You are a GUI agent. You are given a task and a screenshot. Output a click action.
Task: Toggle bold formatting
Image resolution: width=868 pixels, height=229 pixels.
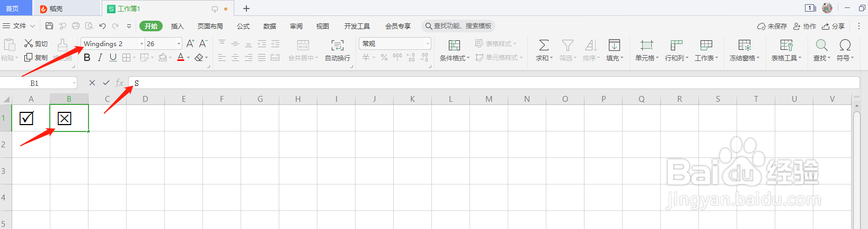coord(87,57)
